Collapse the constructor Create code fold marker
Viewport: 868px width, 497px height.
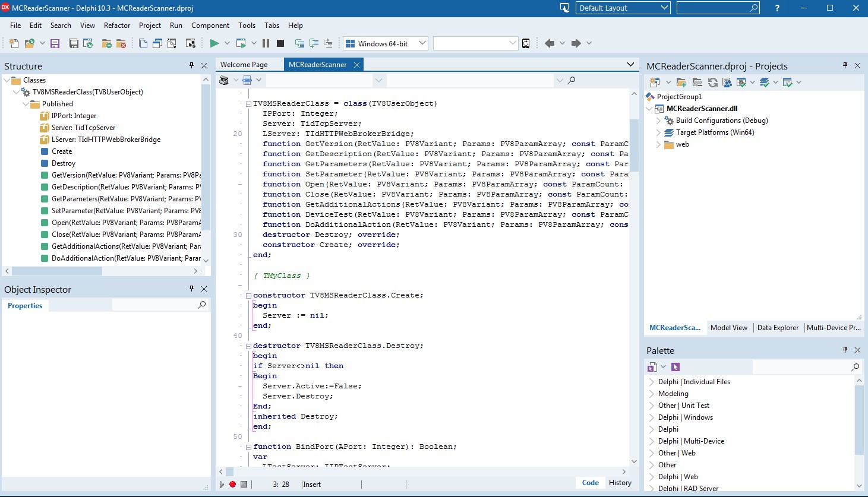pos(248,296)
